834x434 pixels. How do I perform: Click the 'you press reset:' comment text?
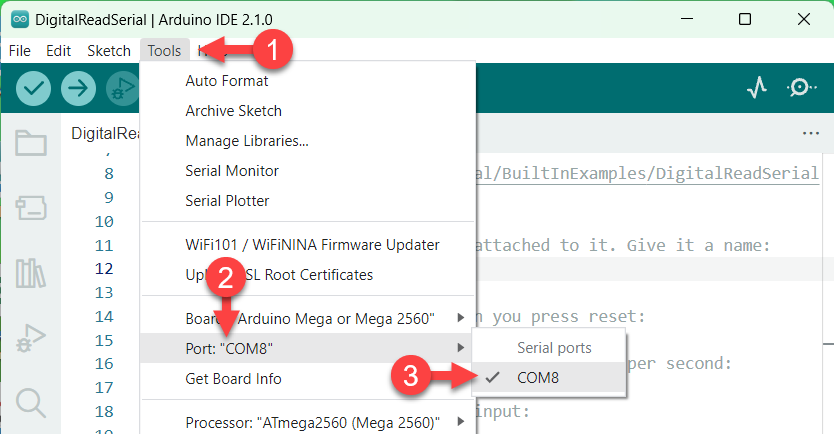568,316
